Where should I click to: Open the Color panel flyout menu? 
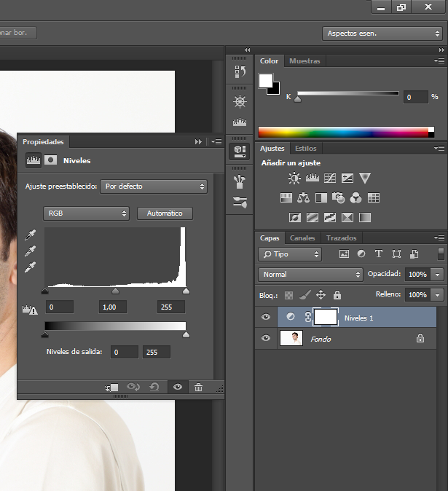[x=439, y=60]
